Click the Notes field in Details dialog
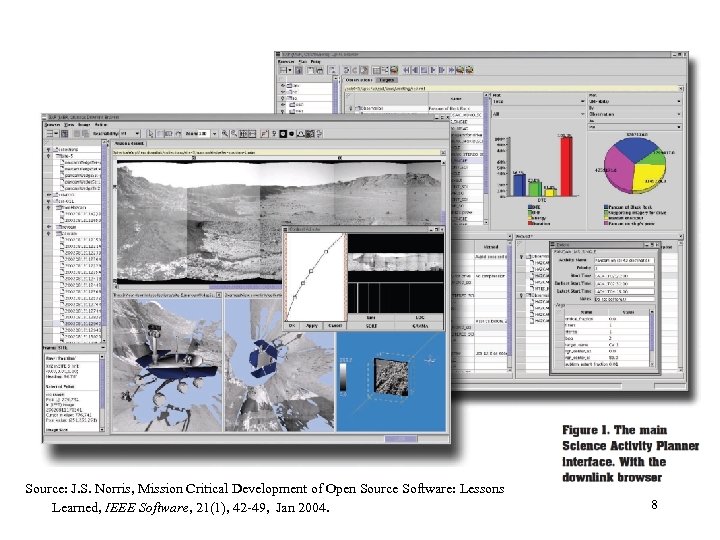The image size is (720, 540). pos(624,299)
